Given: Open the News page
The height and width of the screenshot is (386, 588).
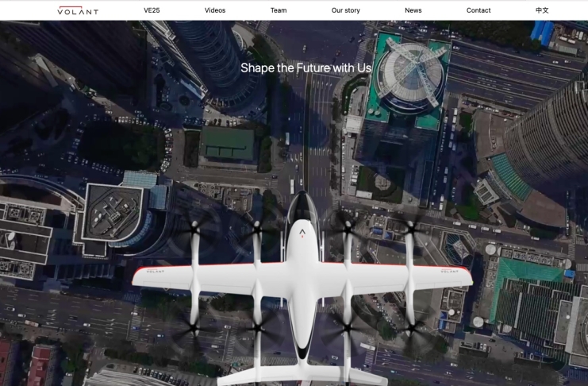Looking at the screenshot, I should pos(413,10).
